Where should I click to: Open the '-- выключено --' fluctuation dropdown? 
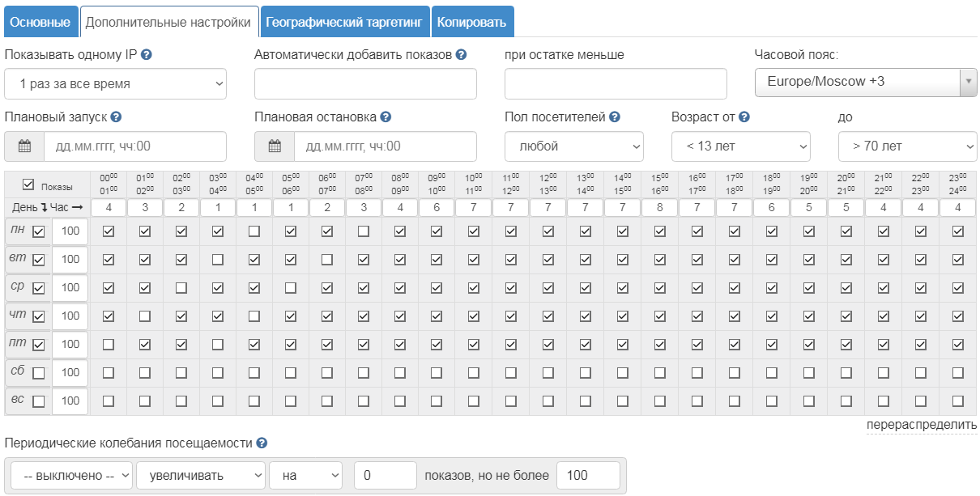click(72, 476)
